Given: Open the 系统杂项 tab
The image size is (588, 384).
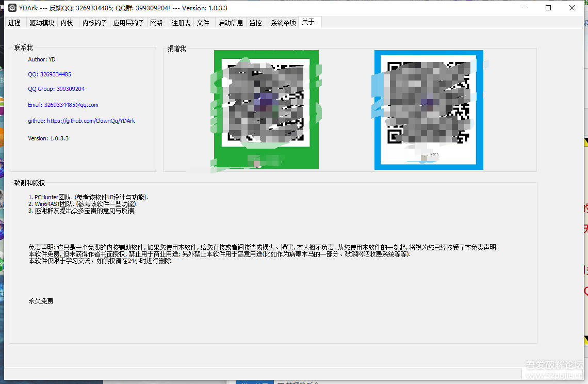Looking at the screenshot, I should pos(283,23).
